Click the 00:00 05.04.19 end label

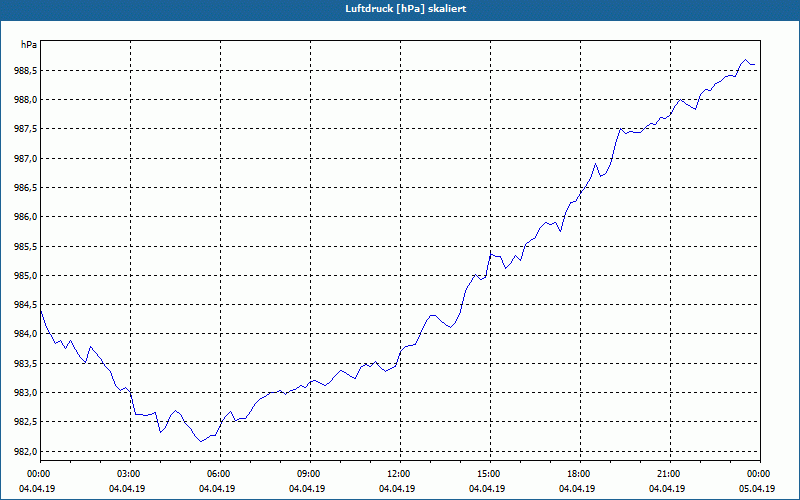757,481
